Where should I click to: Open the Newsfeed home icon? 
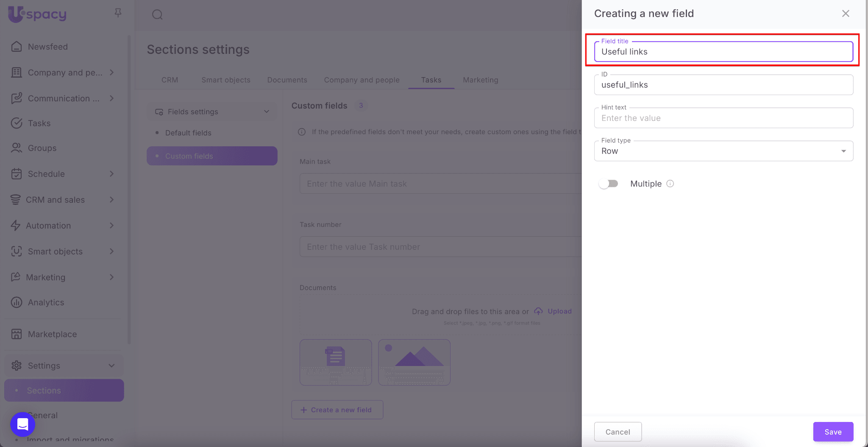(17, 47)
